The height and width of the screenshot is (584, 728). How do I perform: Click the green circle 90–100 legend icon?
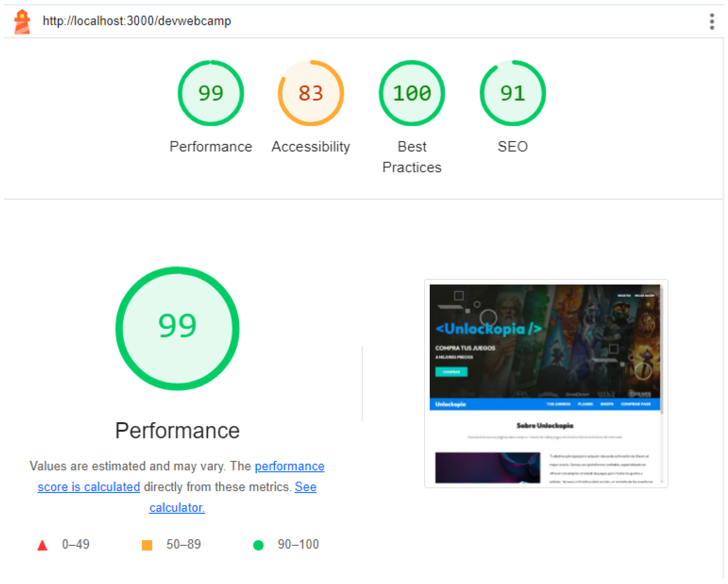(x=258, y=545)
